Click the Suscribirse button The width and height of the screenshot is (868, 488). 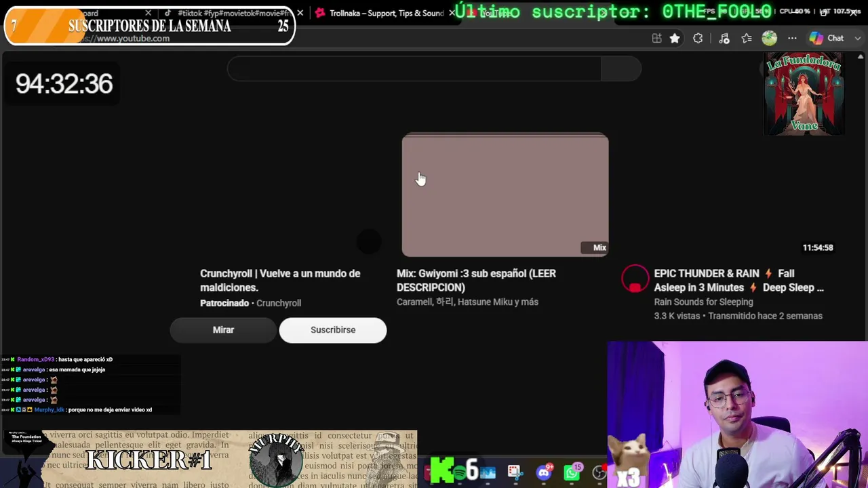(333, 330)
